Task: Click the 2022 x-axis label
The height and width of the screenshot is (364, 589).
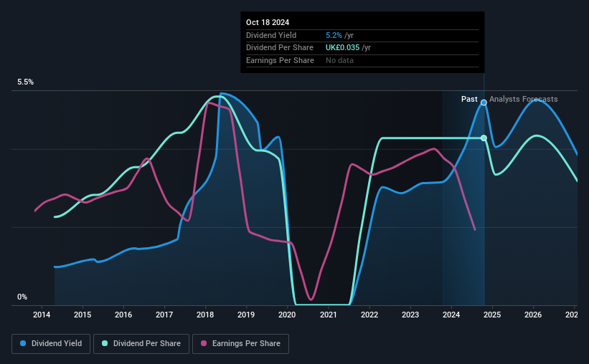Action: click(x=369, y=315)
